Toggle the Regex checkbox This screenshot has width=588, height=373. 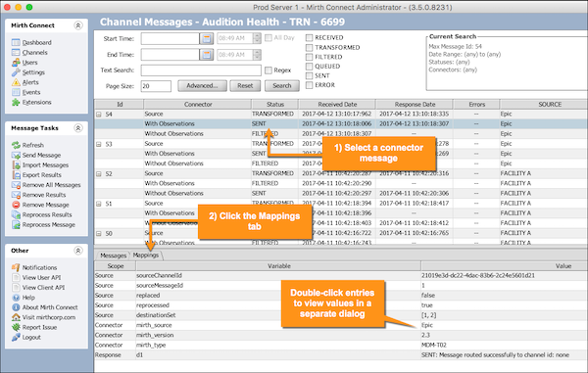(269, 70)
